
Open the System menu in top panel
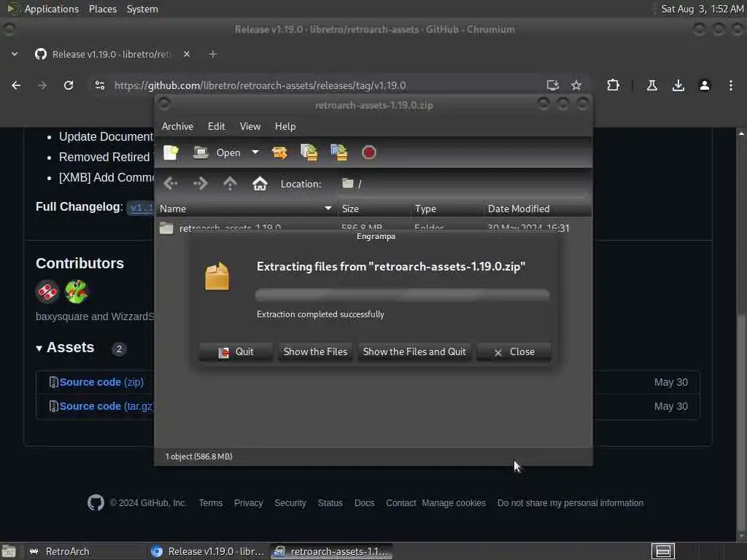142,9
